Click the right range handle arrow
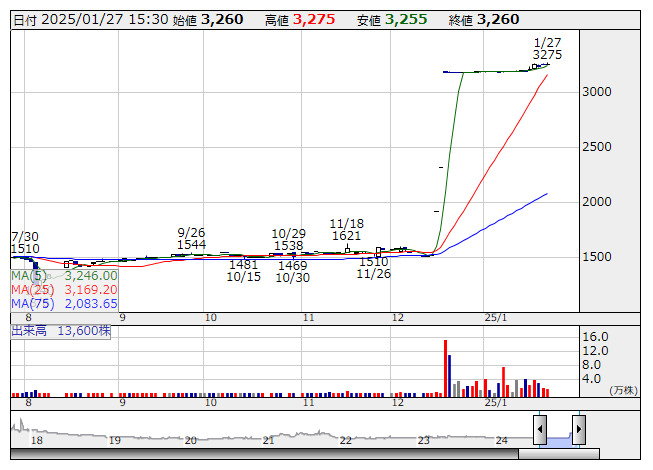Image resolution: width=653 pixels, height=470 pixels. 578,429
